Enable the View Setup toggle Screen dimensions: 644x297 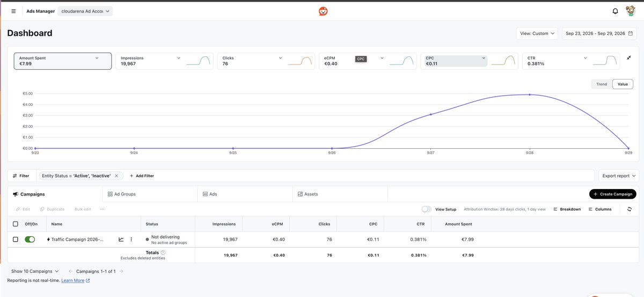[x=427, y=209]
